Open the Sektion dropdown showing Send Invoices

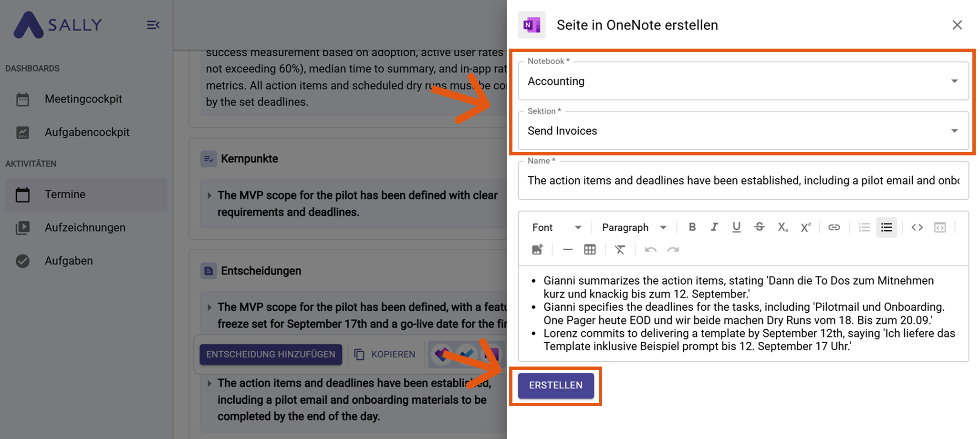click(x=743, y=131)
